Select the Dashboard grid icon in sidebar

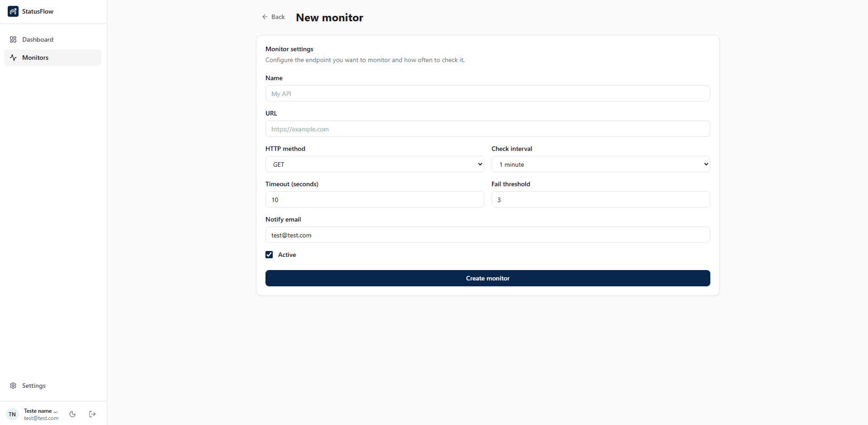pos(13,39)
